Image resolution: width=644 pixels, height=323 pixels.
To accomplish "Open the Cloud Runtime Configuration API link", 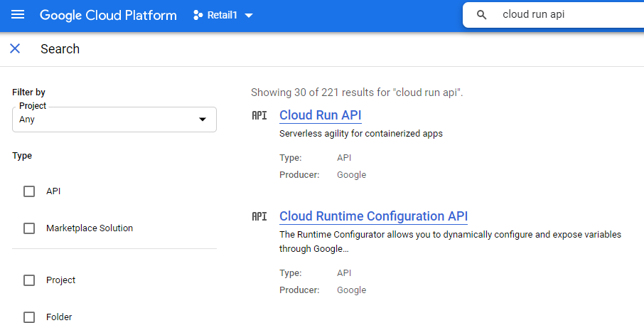I will tap(373, 216).
